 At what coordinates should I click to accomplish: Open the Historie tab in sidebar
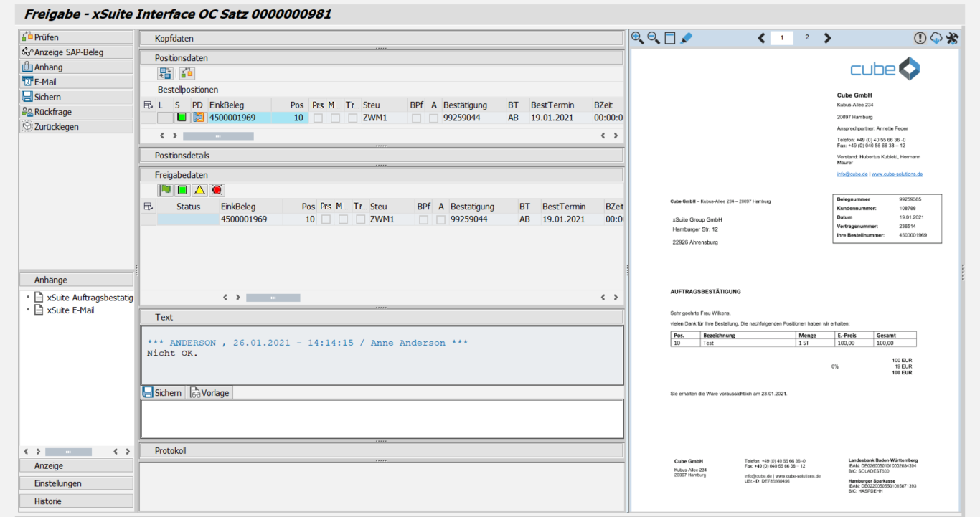(x=76, y=501)
